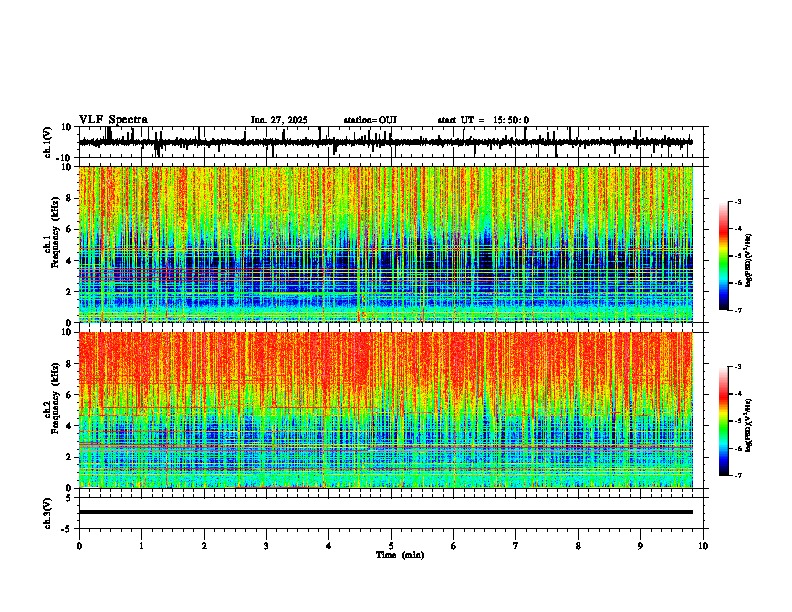Click the "8" tick on the Time axis
This screenshot has height=612, width=792.
click(578, 546)
